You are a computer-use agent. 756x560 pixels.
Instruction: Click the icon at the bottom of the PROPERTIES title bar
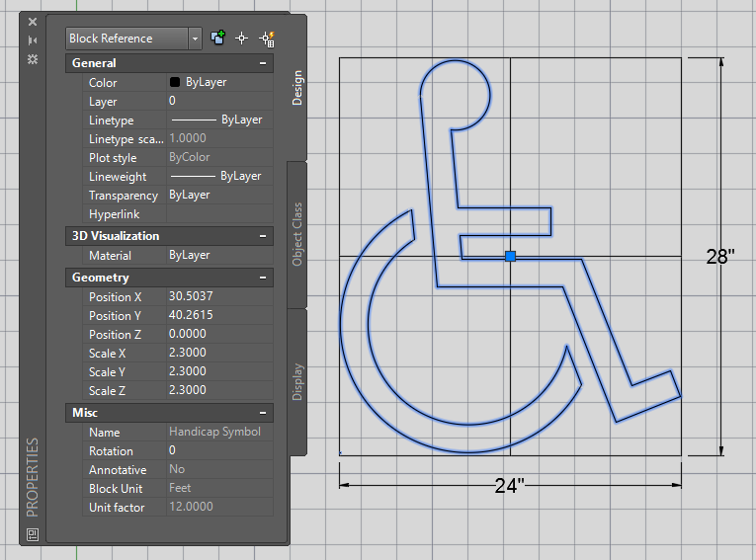pos(33,534)
